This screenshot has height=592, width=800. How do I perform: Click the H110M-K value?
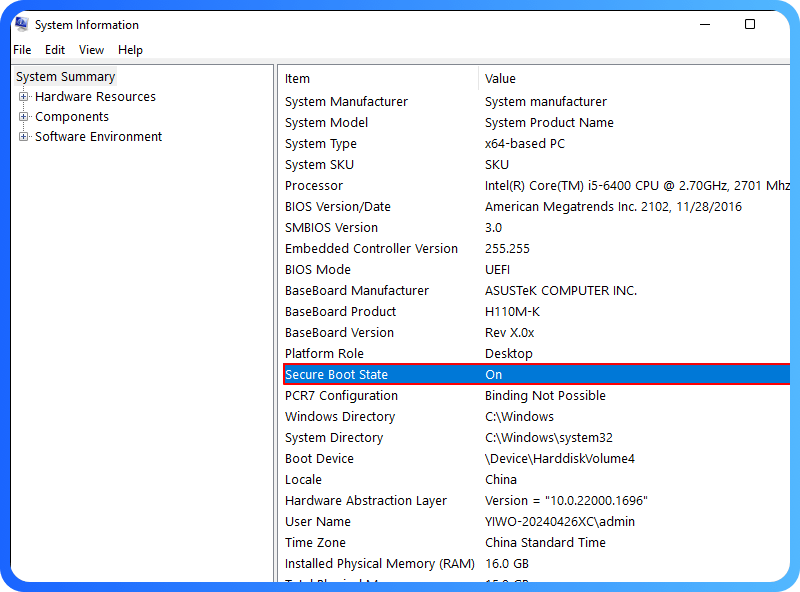tap(512, 311)
